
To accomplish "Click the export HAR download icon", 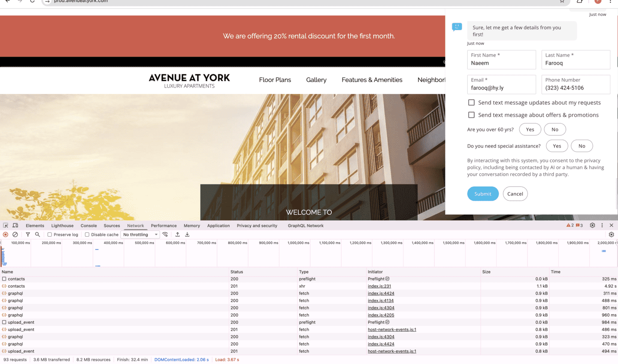I will 187,235.
